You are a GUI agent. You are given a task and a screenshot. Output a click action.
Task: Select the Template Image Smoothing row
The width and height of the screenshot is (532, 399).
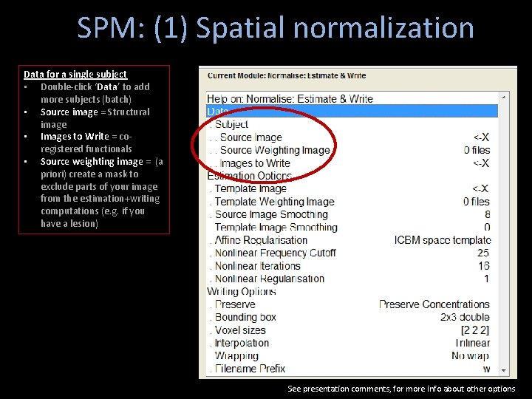(352, 228)
